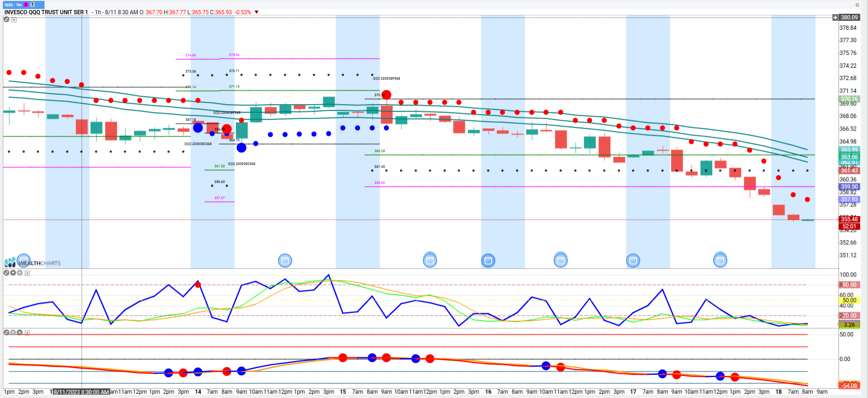Click the red 355.48 last price label
The image size is (868, 398).
[x=849, y=219]
